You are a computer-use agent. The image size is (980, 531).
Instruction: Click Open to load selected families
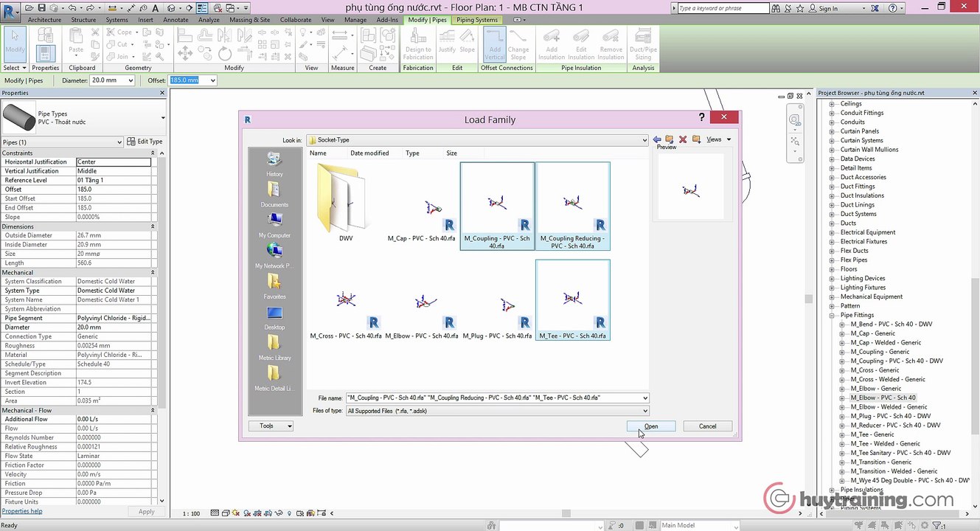(x=651, y=426)
